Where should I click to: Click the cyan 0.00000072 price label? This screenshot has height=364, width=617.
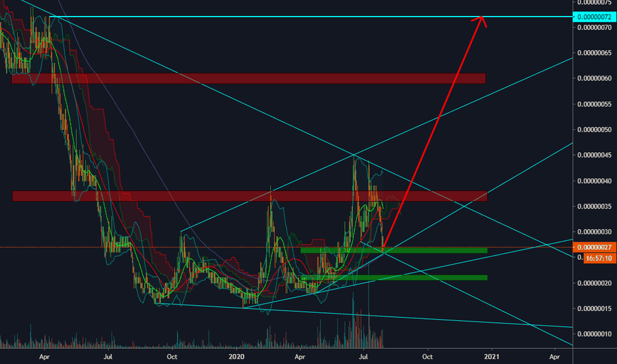tap(594, 17)
